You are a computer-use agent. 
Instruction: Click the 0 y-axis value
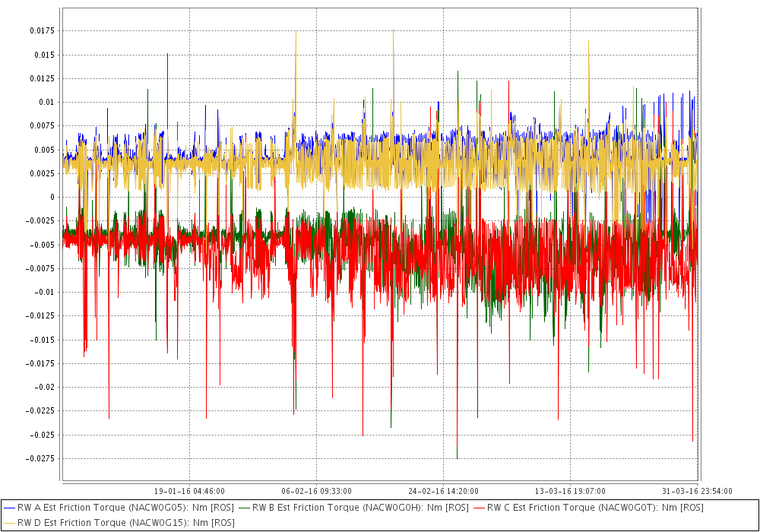(53, 197)
